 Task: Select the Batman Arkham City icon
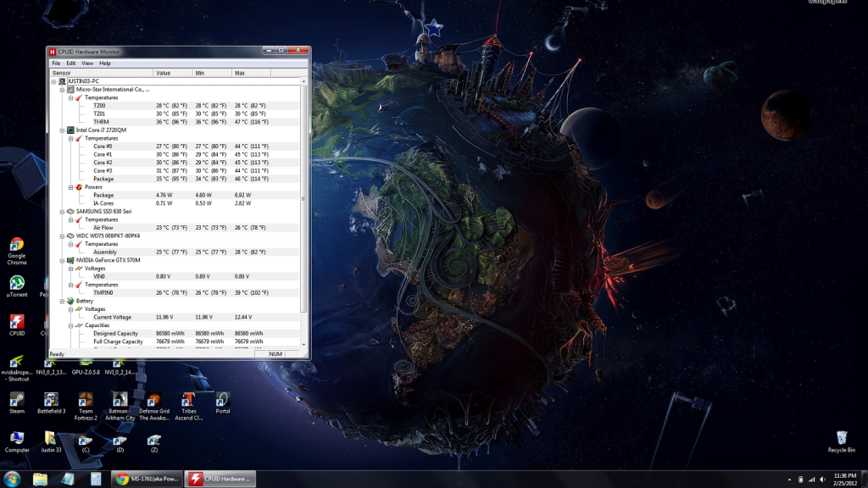[x=120, y=406]
